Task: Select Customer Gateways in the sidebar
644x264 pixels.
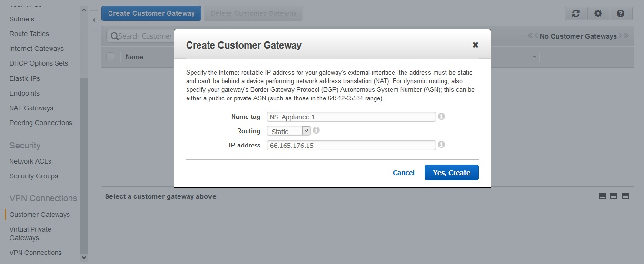Action: coord(40,215)
